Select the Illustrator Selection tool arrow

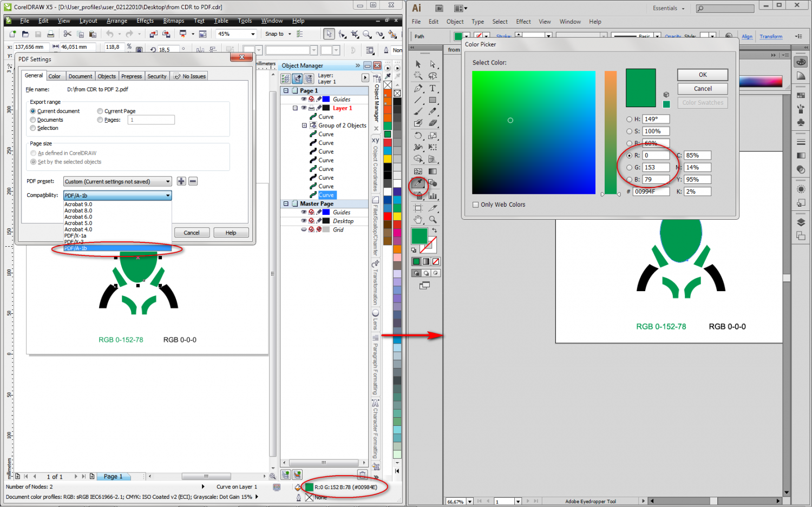pyautogui.click(x=418, y=64)
